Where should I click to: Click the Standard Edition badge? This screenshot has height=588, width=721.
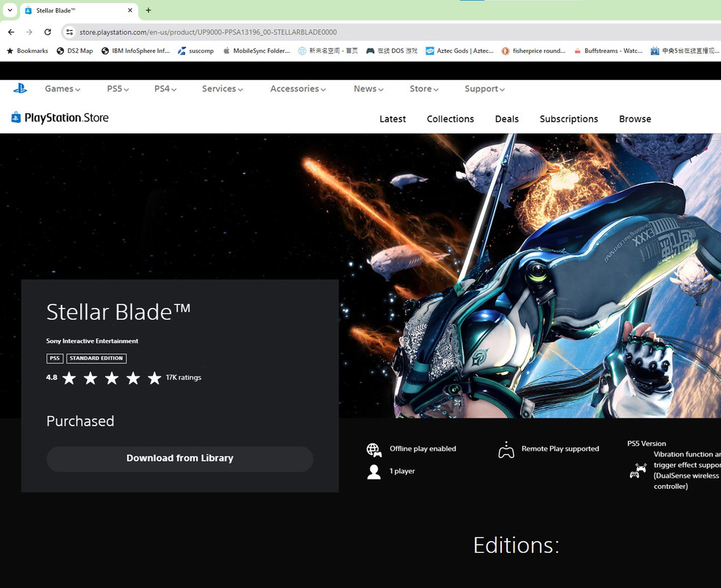tap(96, 358)
